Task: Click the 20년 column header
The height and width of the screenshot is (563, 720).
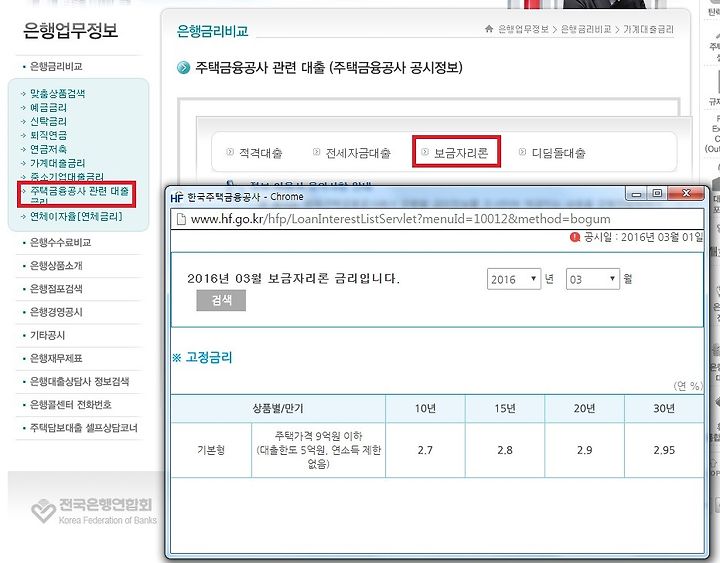Action: (x=585, y=408)
